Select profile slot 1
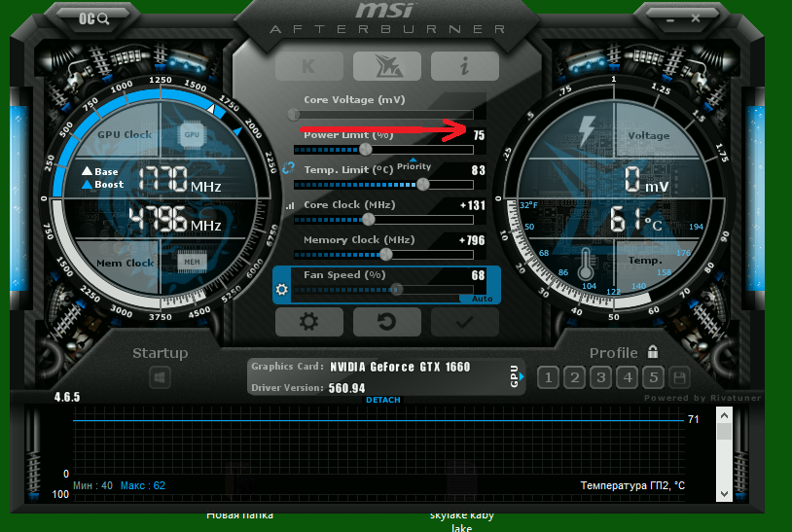Screen dimensions: 792x532 (x=548, y=377)
